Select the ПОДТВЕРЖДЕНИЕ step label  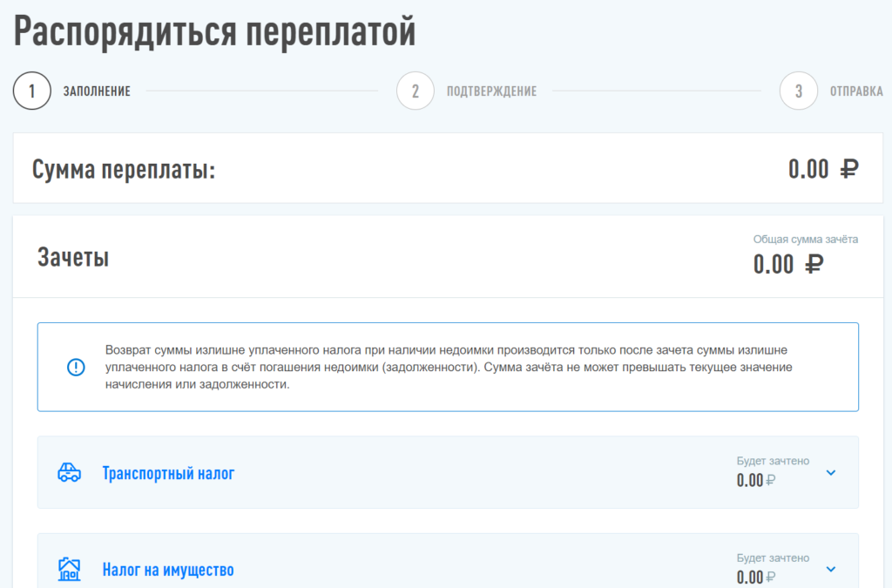[x=491, y=91]
